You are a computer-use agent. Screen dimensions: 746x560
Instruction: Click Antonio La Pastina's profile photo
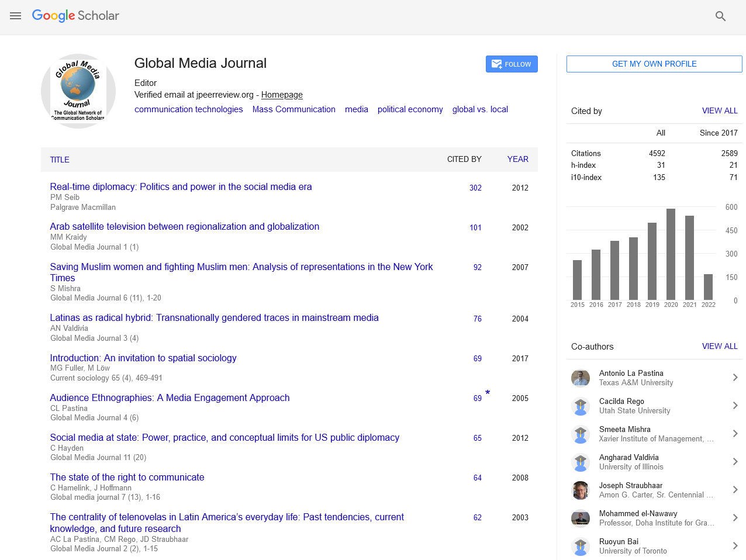click(x=580, y=378)
